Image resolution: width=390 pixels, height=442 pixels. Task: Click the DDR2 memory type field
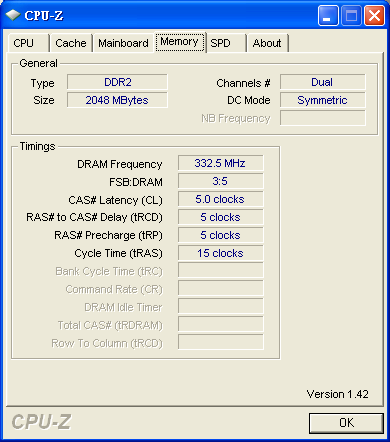pyautogui.click(x=117, y=82)
